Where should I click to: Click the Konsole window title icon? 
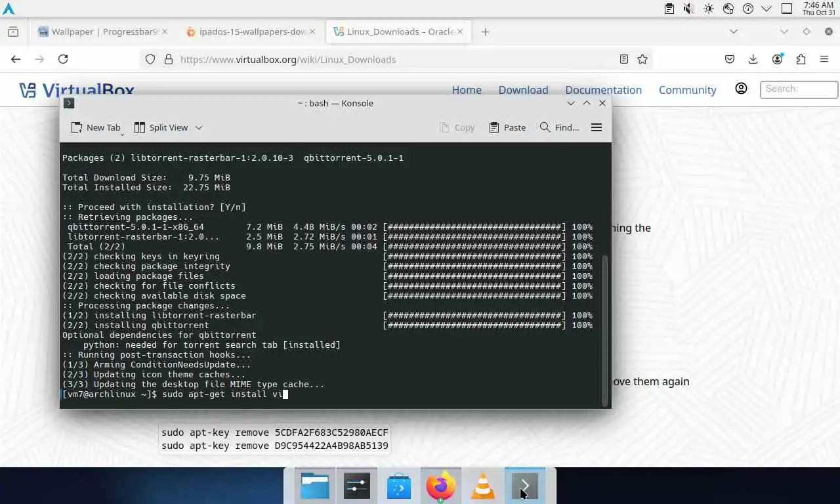pyautogui.click(x=69, y=103)
